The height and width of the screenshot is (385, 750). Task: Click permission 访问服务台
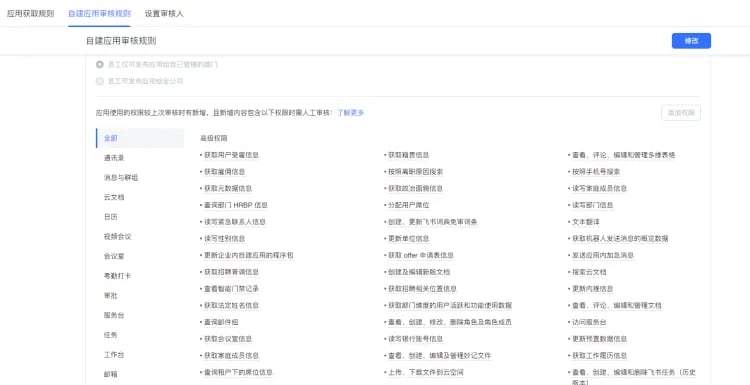coord(589,322)
